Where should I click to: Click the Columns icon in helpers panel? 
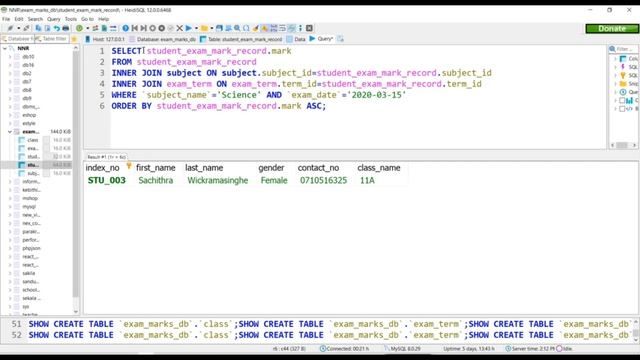click(x=623, y=58)
